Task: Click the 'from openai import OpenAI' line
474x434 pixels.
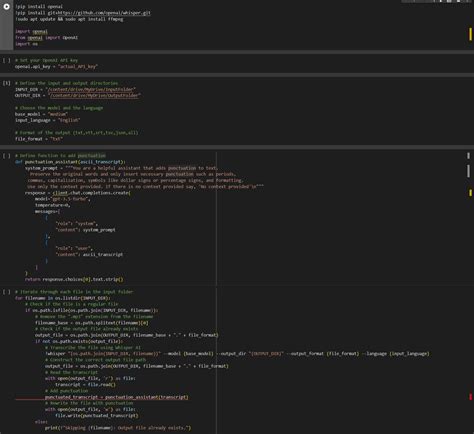Action: point(46,38)
